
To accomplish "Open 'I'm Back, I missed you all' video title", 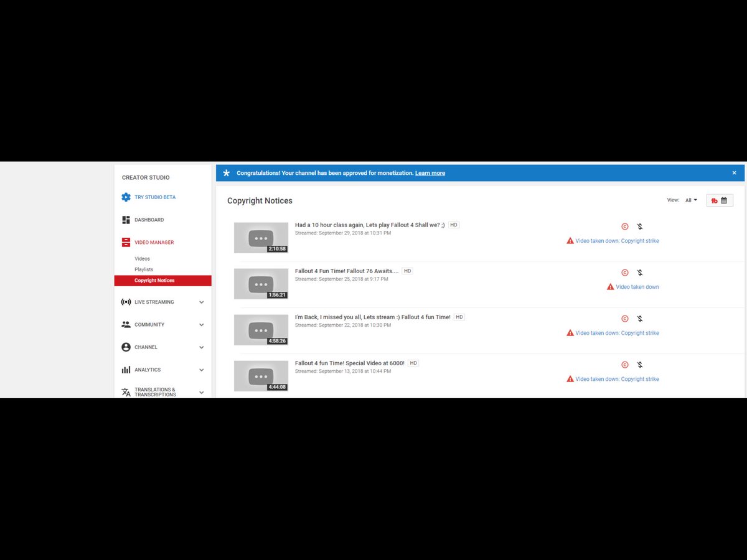I will tap(373, 317).
